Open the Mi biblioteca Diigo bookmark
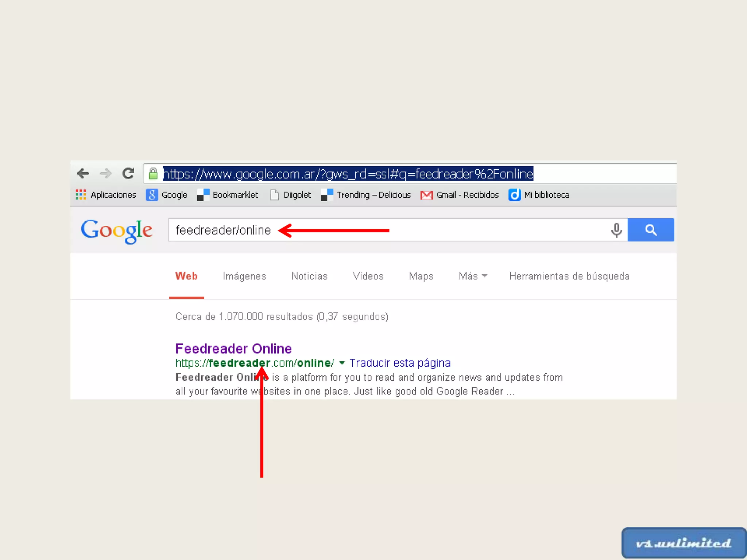This screenshot has height=560, width=747. click(539, 195)
